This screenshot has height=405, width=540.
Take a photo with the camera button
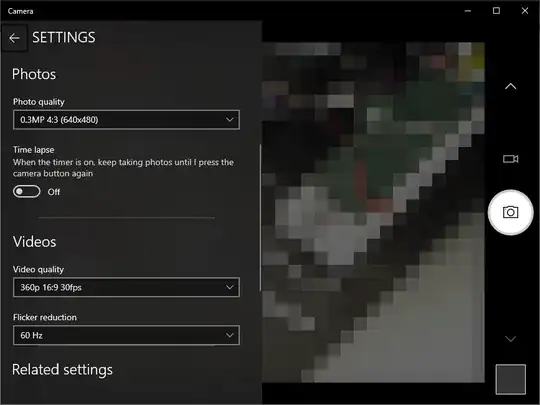[x=510, y=212]
